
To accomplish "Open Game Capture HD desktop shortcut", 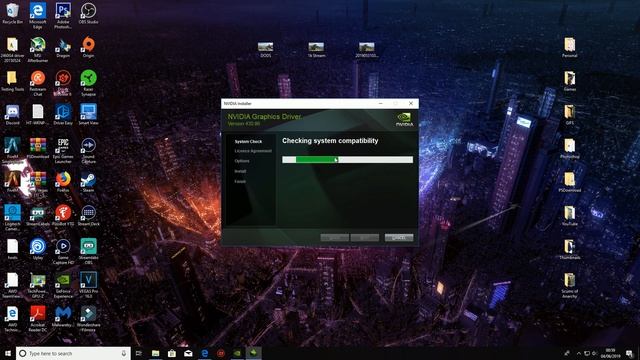I will click(63, 252).
